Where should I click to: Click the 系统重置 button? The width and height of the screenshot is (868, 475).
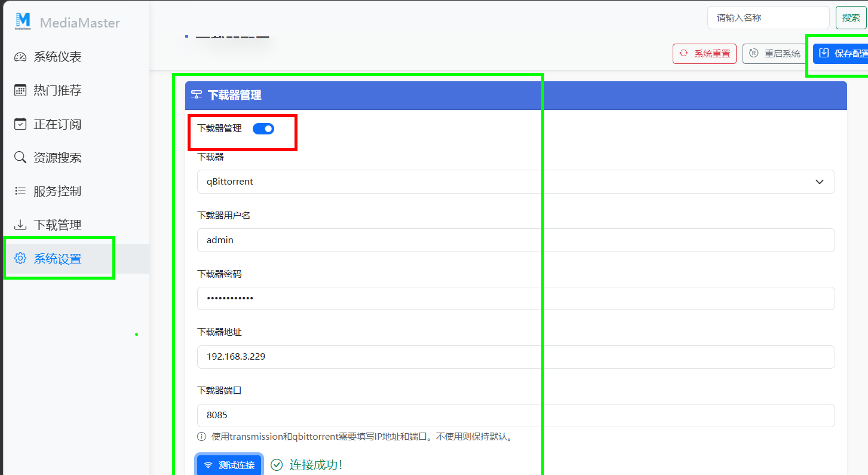(704, 53)
